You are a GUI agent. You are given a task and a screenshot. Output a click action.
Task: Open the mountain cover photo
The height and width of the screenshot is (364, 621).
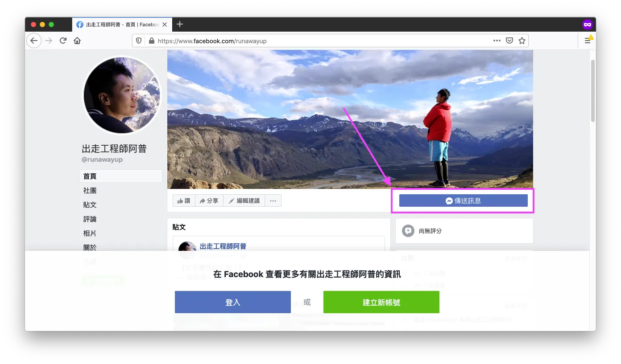350,119
